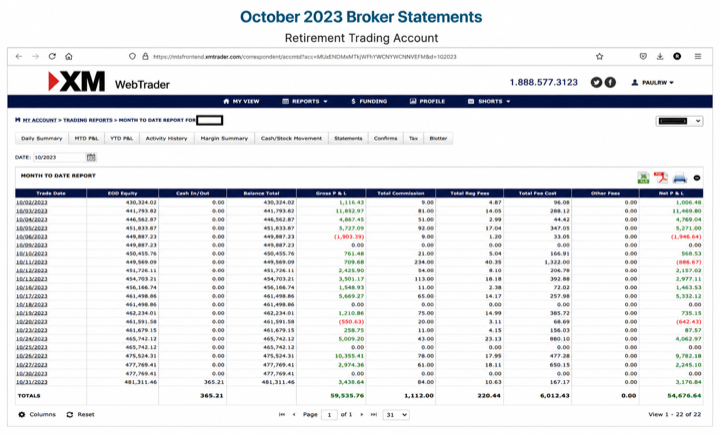The width and height of the screenshot is (720, 434).
Task: Switch to Margin Summary tab
Action: [x=224, y=138]
